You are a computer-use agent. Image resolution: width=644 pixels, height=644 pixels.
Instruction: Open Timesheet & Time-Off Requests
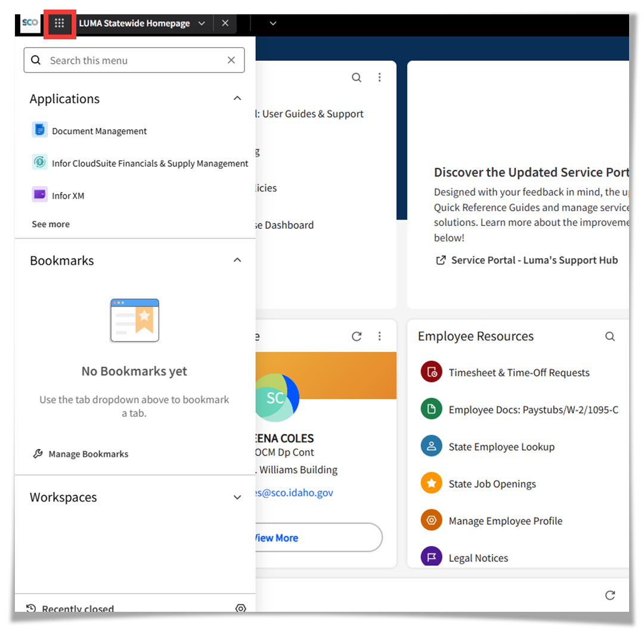519,373
